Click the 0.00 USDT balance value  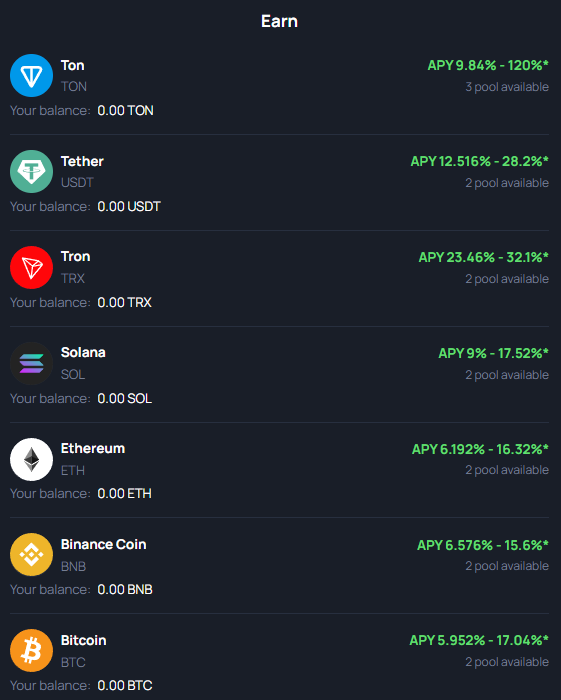pyautogui.click(x=129, y=206)
